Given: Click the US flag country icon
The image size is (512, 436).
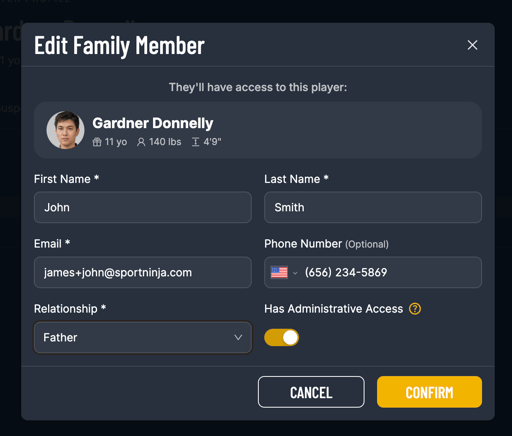Looking at the screenshot, I should [279, 272].
